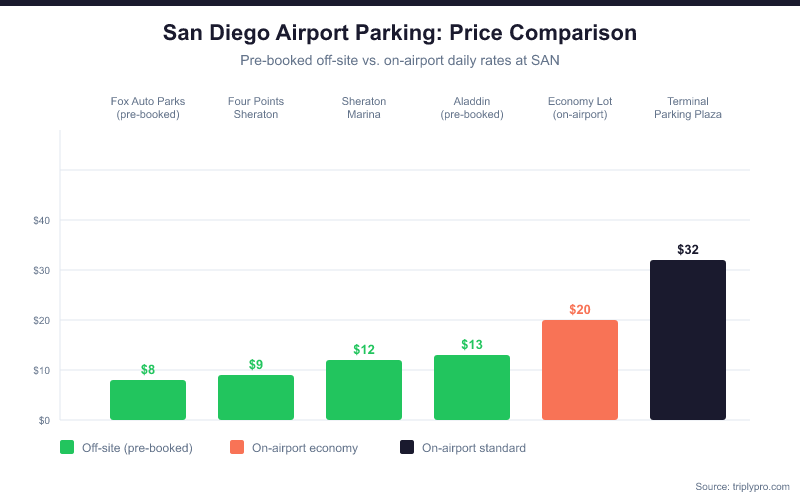800x500 pixels.
Task: Click the orange Economy Lot $20 bar
Action: click(x=580, y=370)
